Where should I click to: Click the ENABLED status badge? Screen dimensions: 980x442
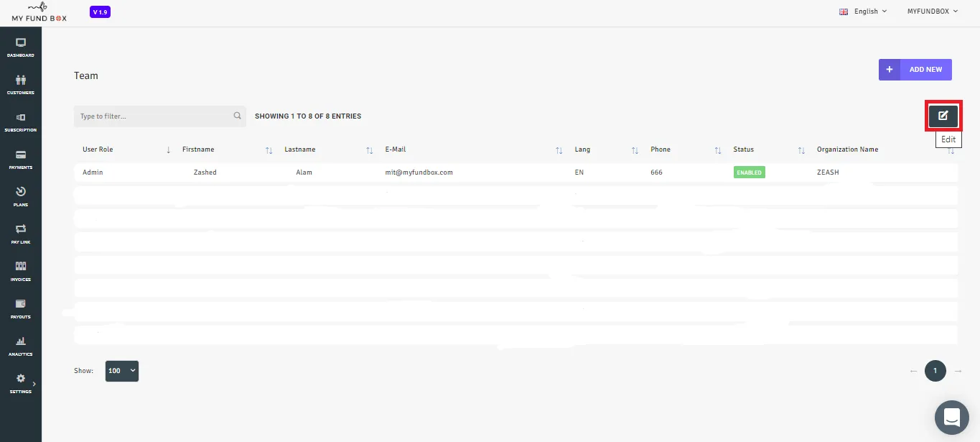pos(749,172)
